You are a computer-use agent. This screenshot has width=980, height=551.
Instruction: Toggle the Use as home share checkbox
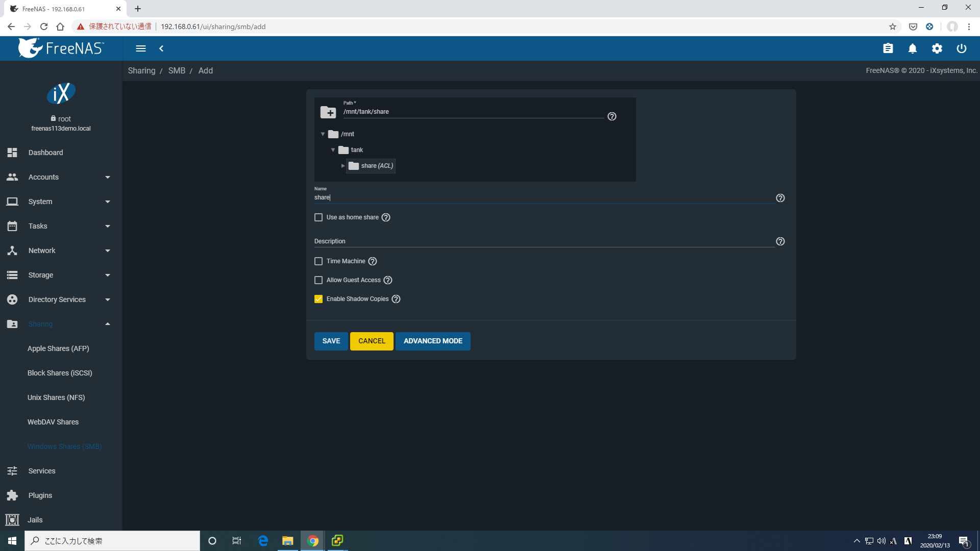pyautogui.click(x=318, y=217)
